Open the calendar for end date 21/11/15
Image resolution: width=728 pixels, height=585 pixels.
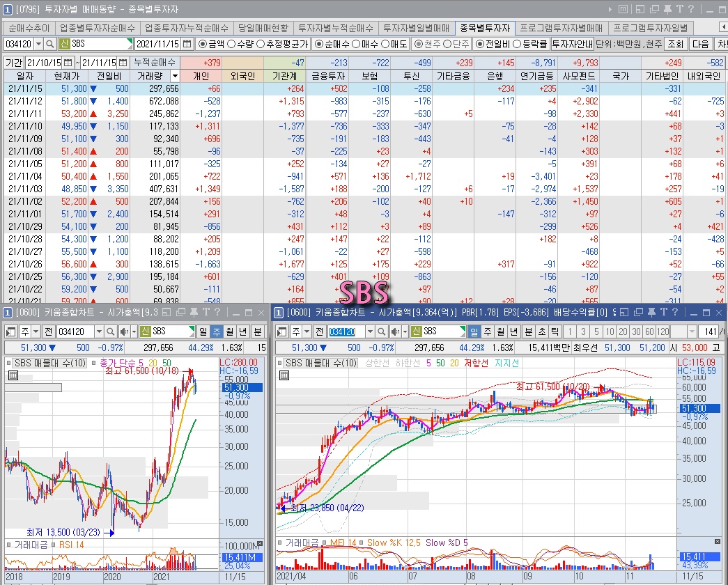coord(123,62)
